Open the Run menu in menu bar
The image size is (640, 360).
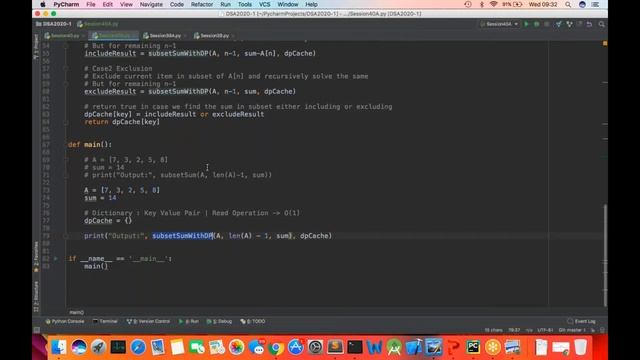click(225, 4)
